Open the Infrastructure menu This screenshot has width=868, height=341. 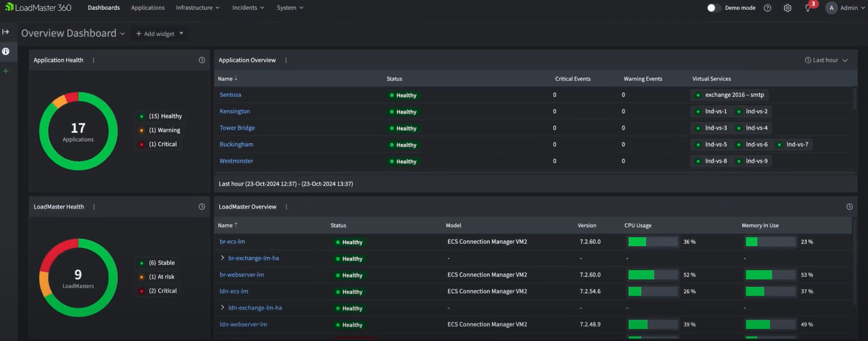point(198,8)
